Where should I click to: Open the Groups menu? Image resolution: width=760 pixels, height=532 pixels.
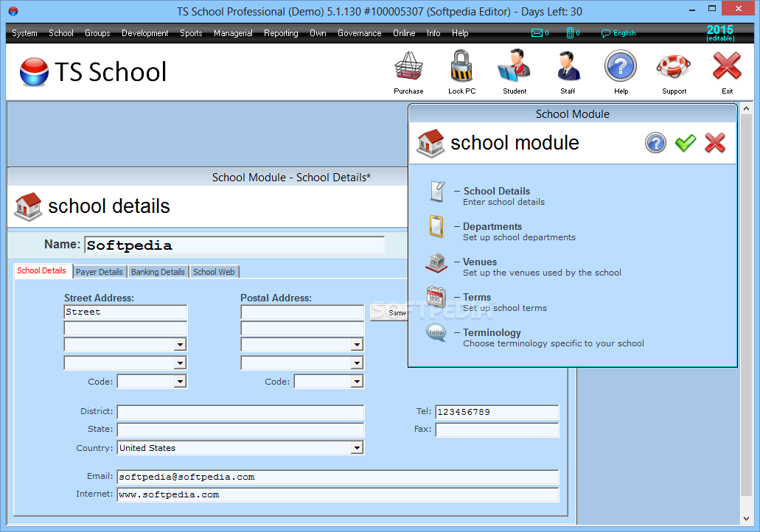pos(97,33)
